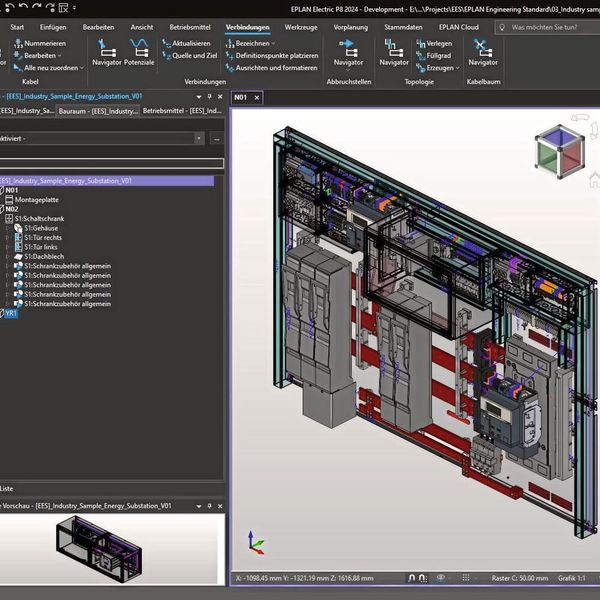This screenshot has height=600, width=600.
Task: Choose Definitionspunkte platzieren
Action: coord(272,55)
